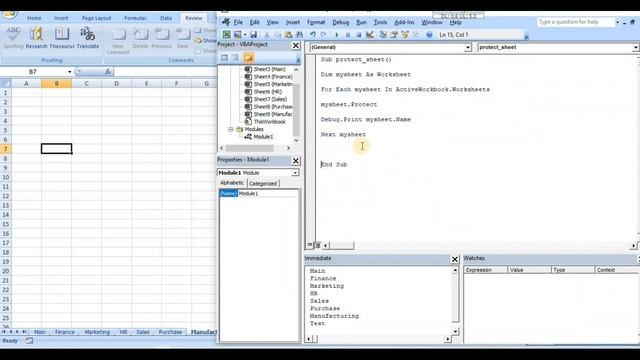Click the Translate ribbon icon
The image size is (640, 360).
(88, 38)
